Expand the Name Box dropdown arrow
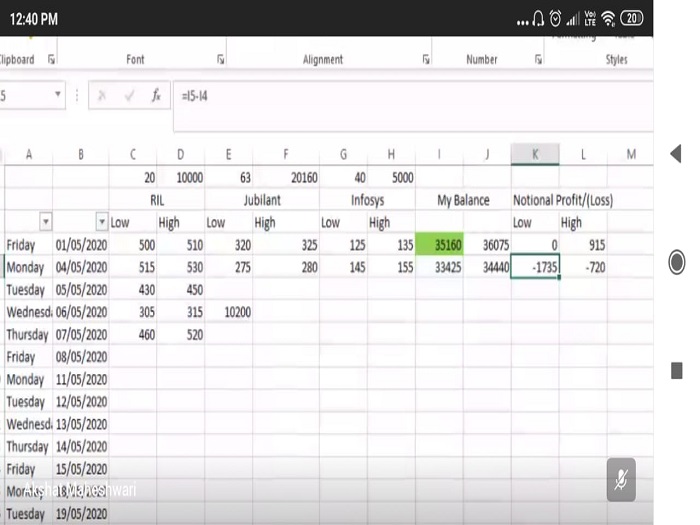The height and width of the screenshot is (525, 700). coord(58,94)
